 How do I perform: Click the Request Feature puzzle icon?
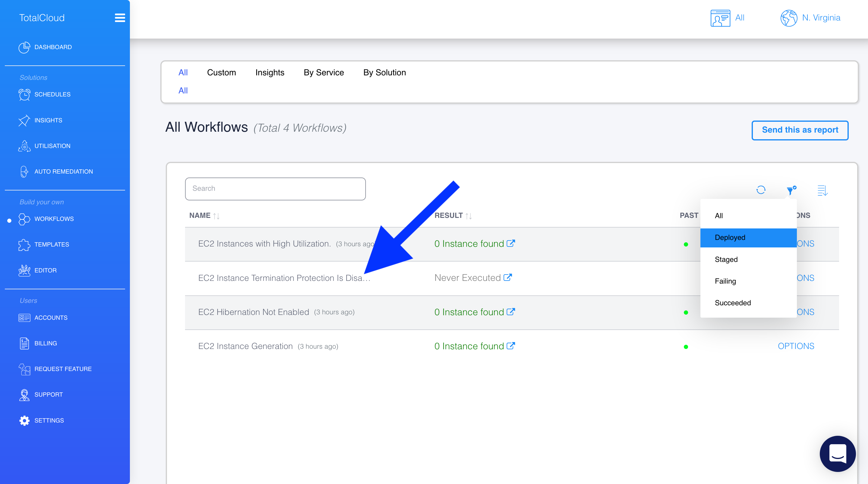(x=24, y=369)
